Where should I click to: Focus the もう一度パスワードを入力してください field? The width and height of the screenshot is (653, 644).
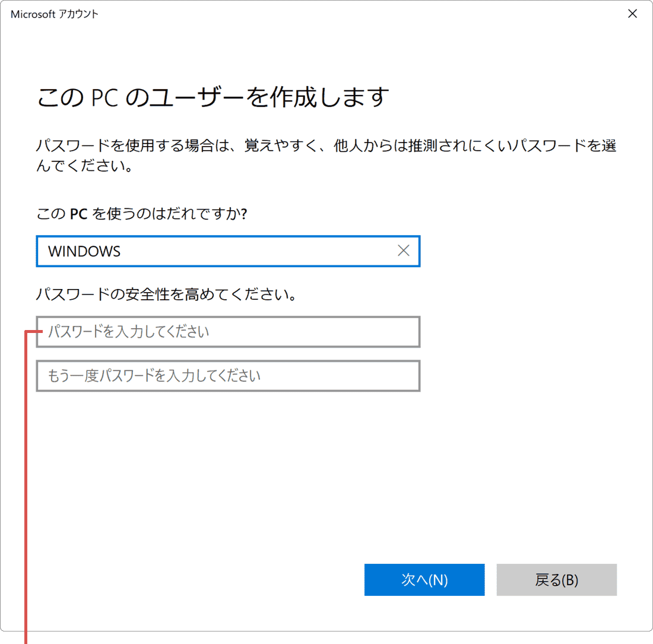coord(228,376)
